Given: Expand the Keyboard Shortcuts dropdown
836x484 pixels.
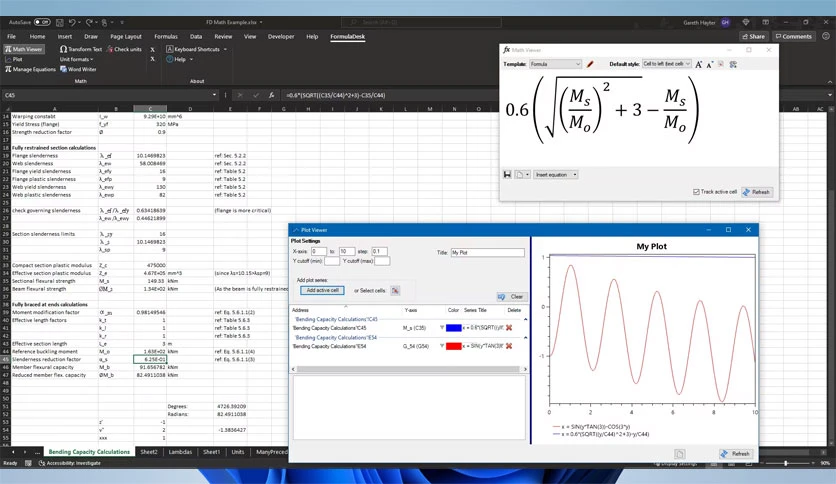Looking at the screenshot, I should pyautogui.click(x=225, y=49).
